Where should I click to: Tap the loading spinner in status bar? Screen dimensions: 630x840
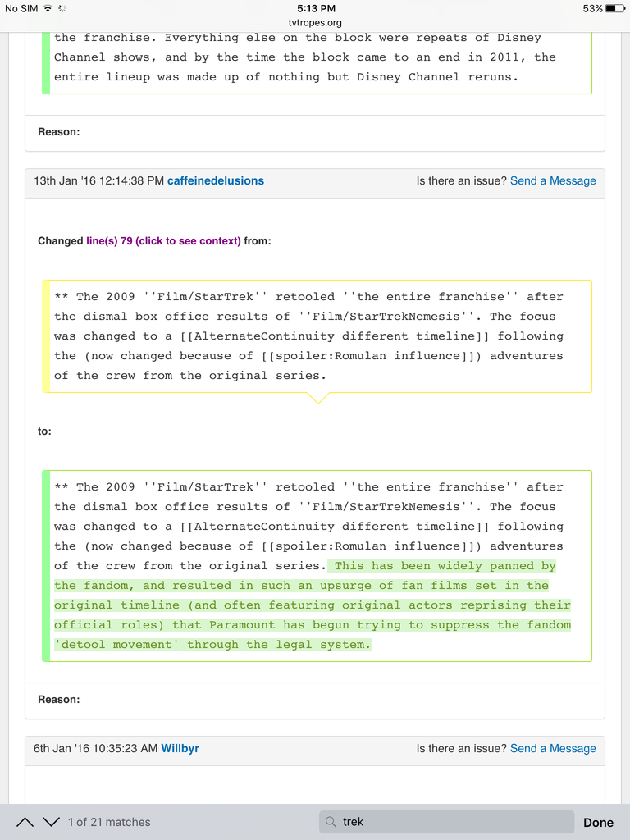[62, 8]
